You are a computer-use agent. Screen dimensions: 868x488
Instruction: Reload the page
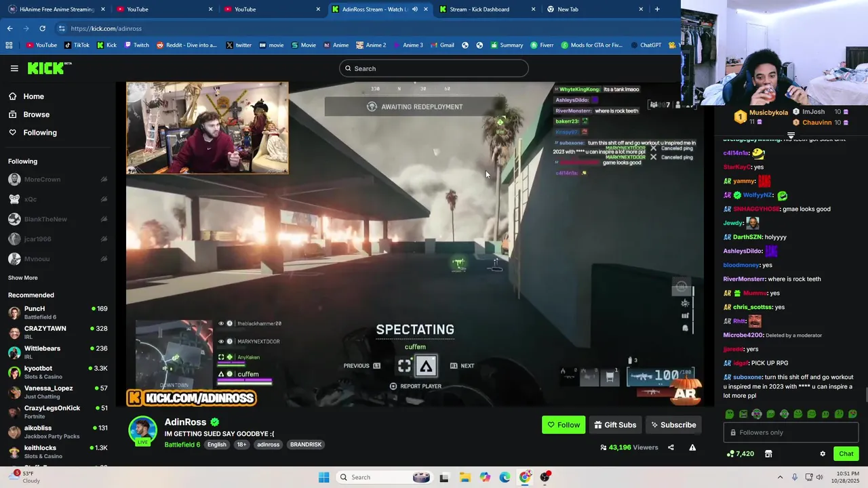42,28
